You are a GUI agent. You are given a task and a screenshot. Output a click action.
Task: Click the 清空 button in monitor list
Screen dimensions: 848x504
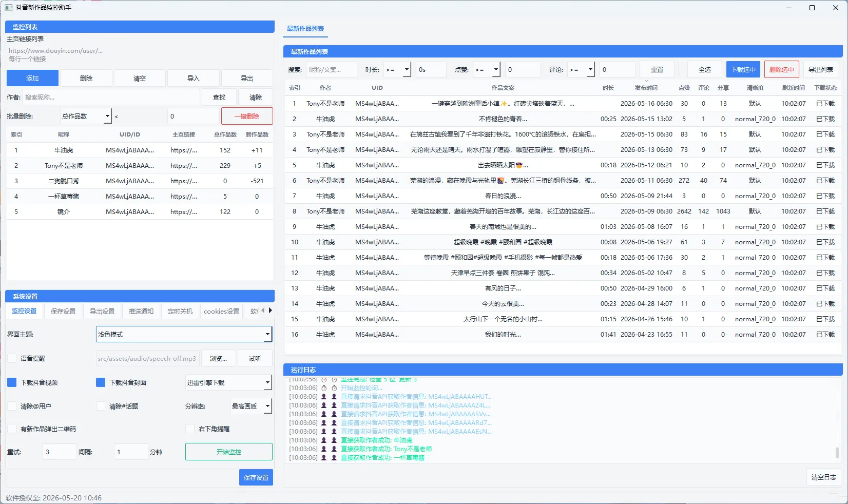click(x=140, y=78)
